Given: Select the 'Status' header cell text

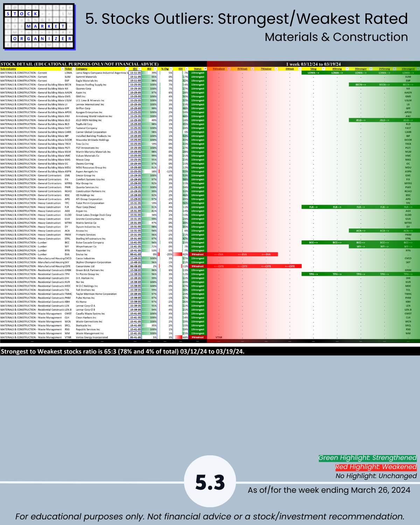Looking at the screenshot, I should pos(198,69).
